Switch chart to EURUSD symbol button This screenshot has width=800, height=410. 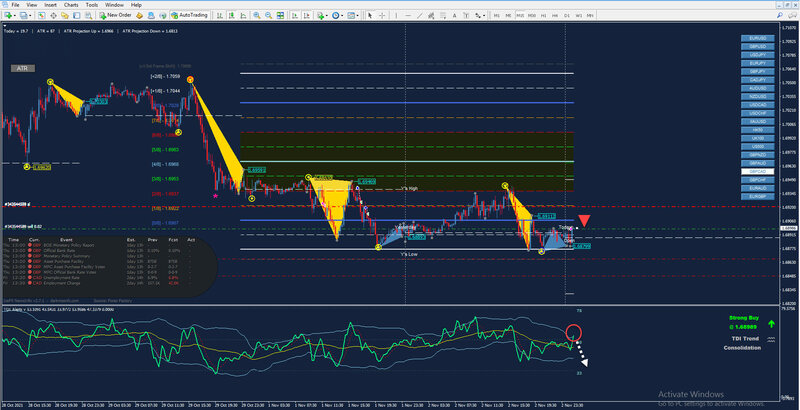coord(759,37)
